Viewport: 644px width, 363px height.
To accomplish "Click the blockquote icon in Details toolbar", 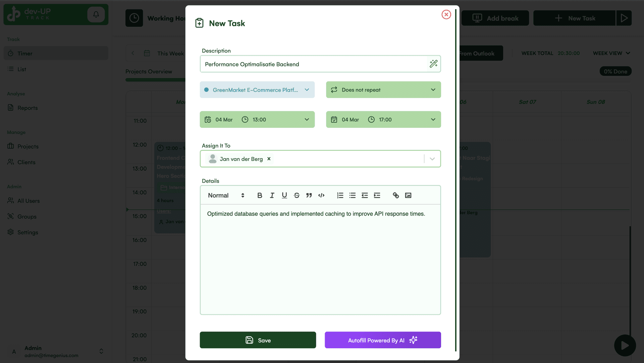I will (x=309, y=195).
